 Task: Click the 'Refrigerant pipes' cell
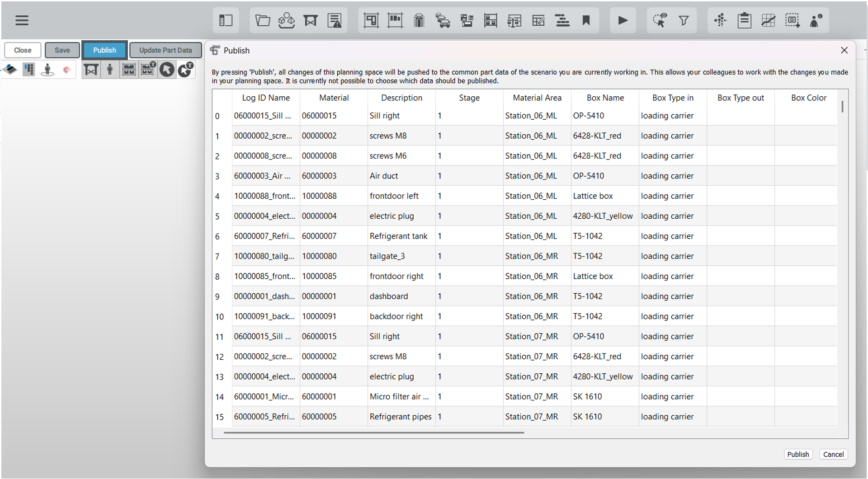click(401, 417)
